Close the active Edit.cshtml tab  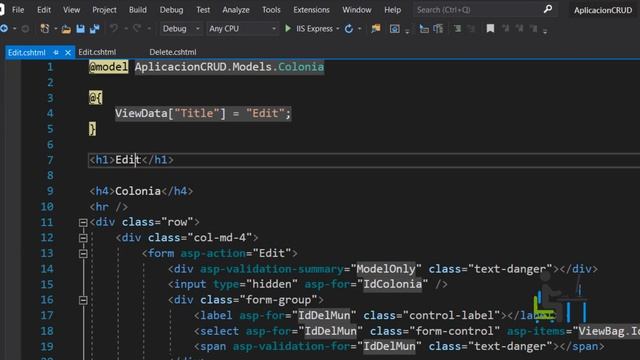click(x=68, y=52)
